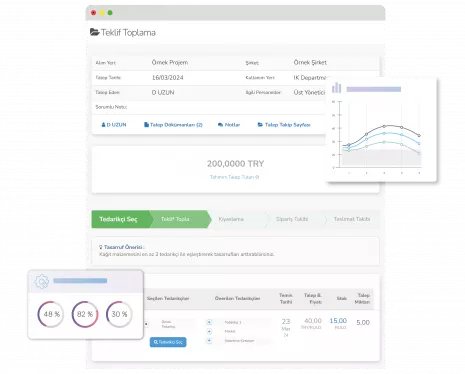
Task: Open the Teslimat Takibi step
Action: point(352,219)
